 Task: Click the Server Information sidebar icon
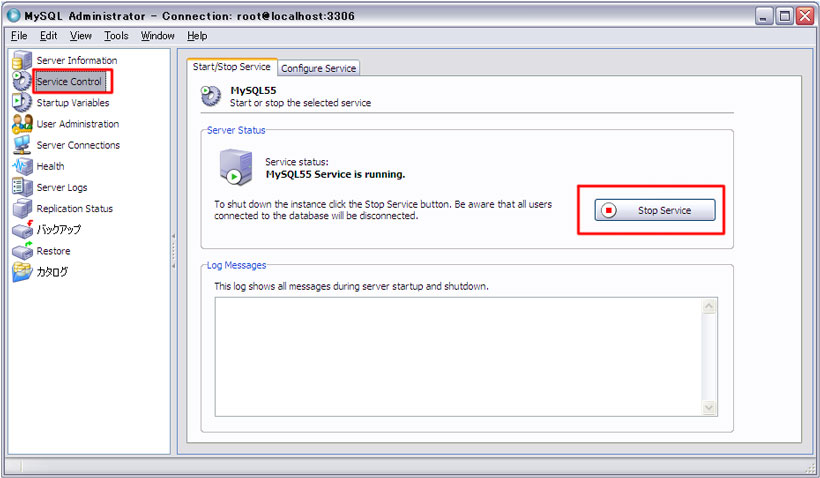tap(21, 60)
